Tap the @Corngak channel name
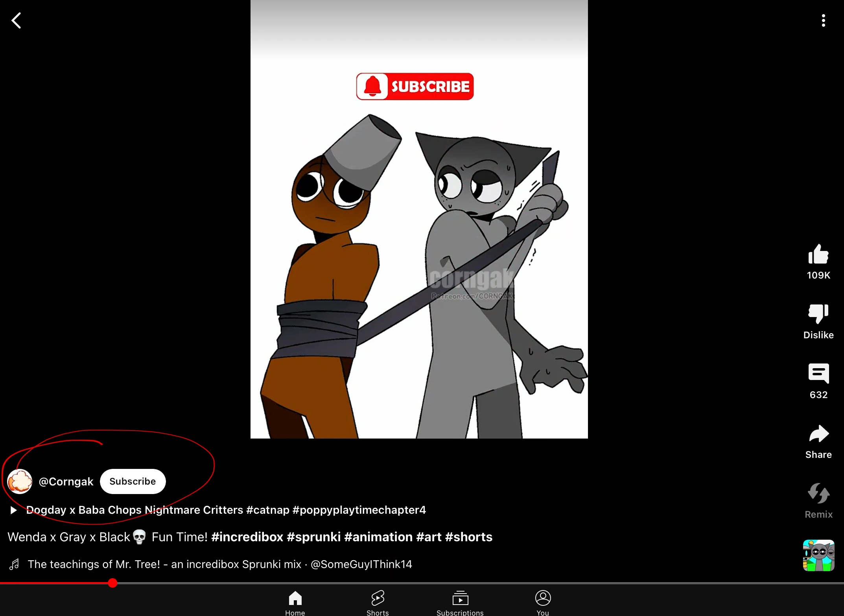The image size is (844, 616). (66, 481)
